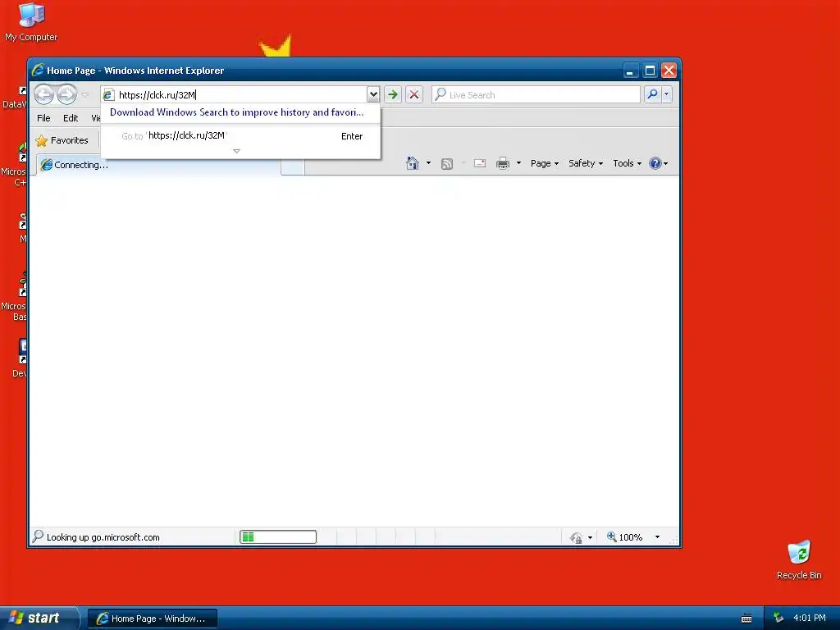Click the Favorites star button
The width and height of the screenshot is (840, 630).
tap(62, 140)
